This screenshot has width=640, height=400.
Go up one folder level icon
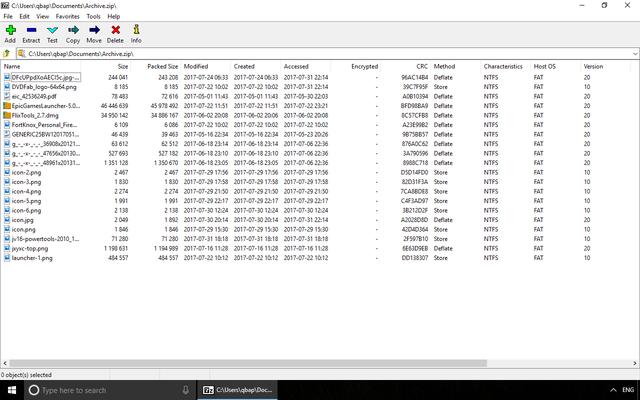click(x=7, y=53)
